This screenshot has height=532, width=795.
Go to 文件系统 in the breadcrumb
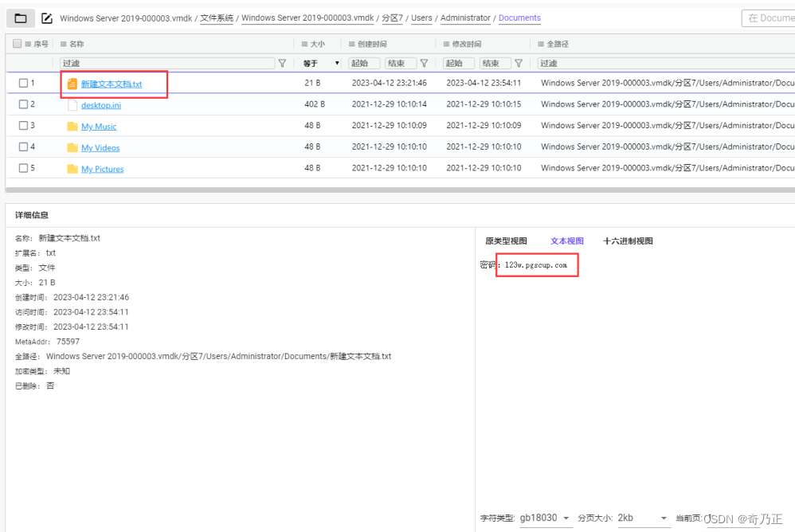tap(217, 18)
